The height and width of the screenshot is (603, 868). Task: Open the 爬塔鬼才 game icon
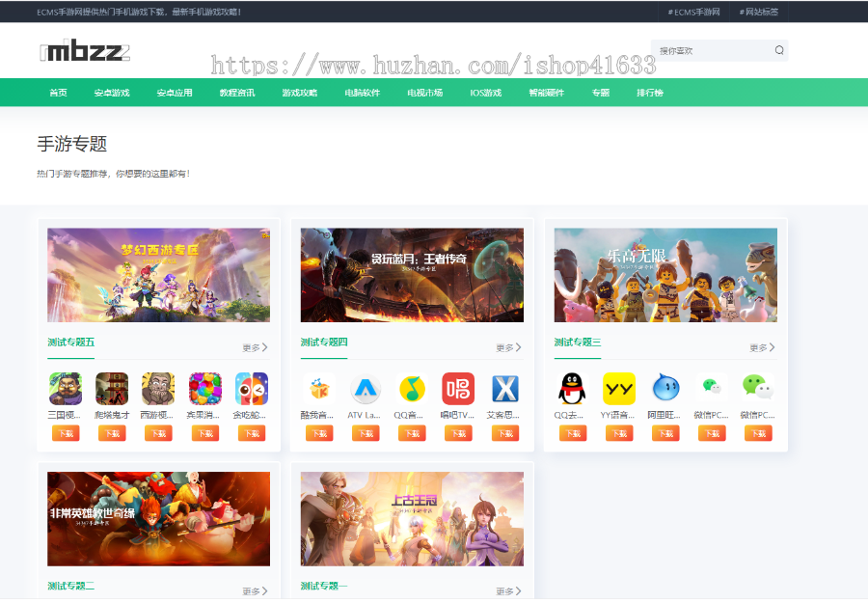112,389
